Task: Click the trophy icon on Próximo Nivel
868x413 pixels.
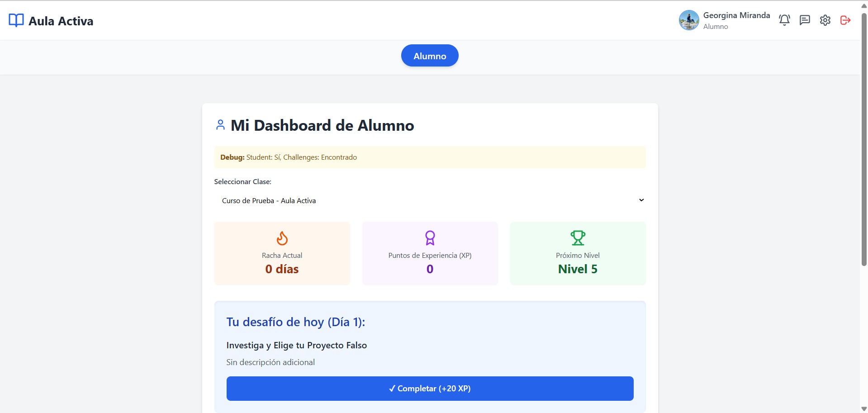Action: (x=578, y=237)
